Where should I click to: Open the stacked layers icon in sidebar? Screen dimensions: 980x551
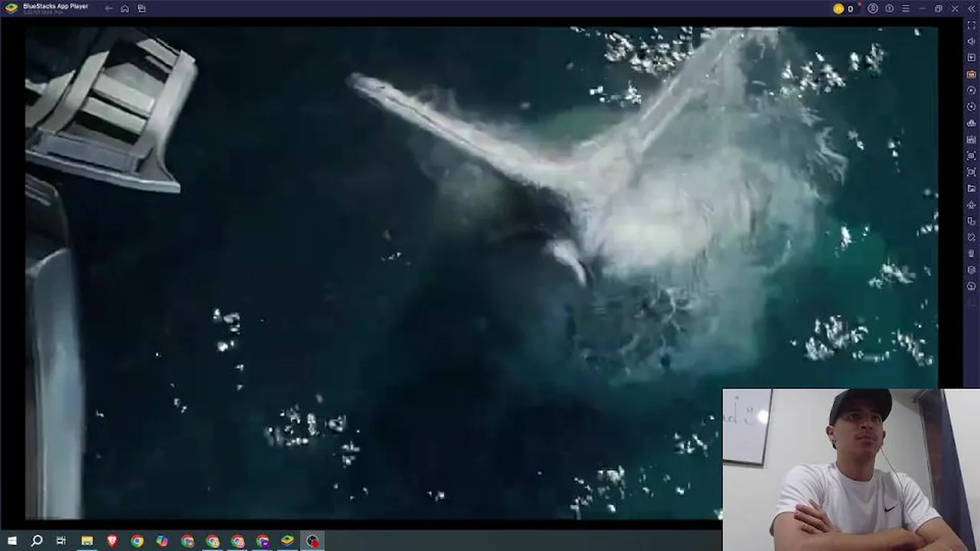pos(972,269)
